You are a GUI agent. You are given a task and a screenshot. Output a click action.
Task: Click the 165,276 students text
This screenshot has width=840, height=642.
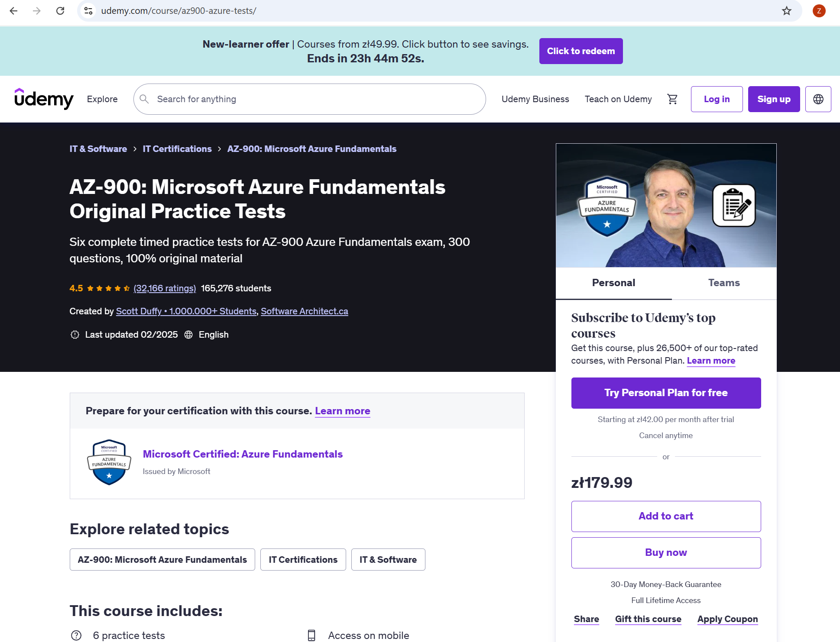[x=236, y=288]
